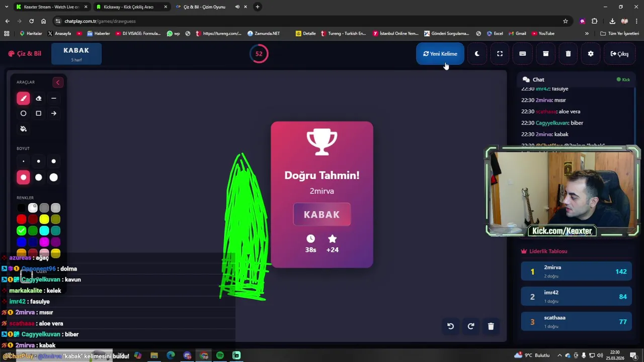Select the brush drawing tool
644x362 pixels.
tap(23, 99)
